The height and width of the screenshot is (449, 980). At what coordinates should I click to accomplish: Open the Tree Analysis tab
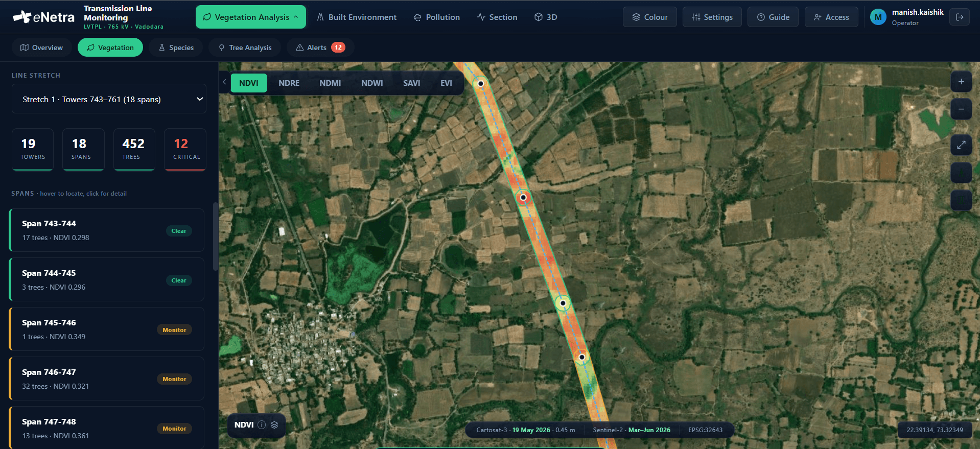tap(245, 48)
